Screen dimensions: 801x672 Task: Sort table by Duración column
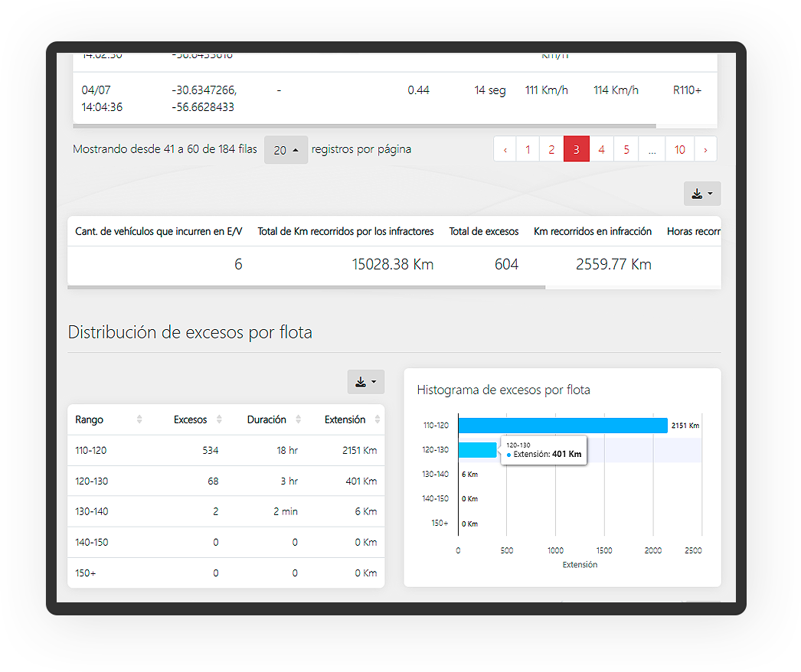pos(267,419)
